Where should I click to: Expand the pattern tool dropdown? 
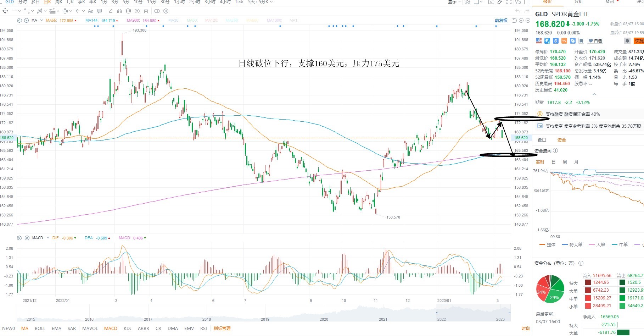[x=45, y=11]
